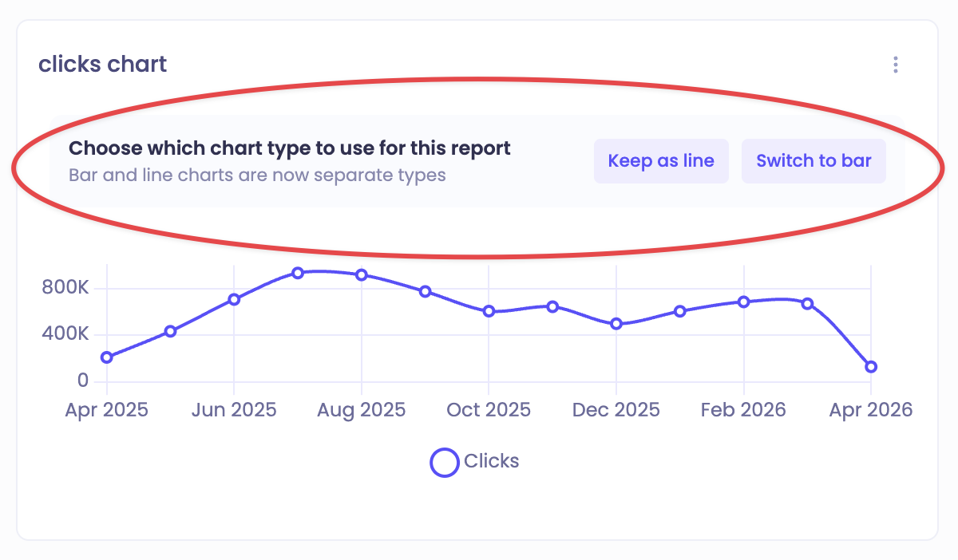Click the Switch to bar button
This screenshot has width=958, height=560.
click(x=814, y=161)
